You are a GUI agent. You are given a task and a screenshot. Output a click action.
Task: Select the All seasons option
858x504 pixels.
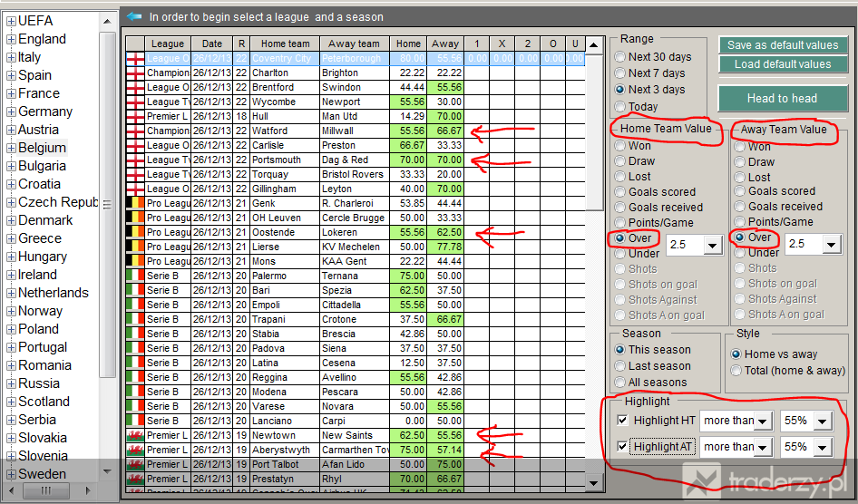point(620,383)
